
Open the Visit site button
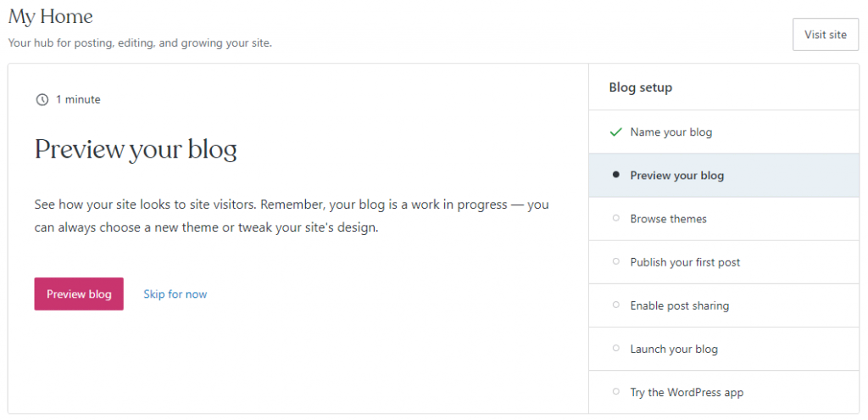coord(825,35)
